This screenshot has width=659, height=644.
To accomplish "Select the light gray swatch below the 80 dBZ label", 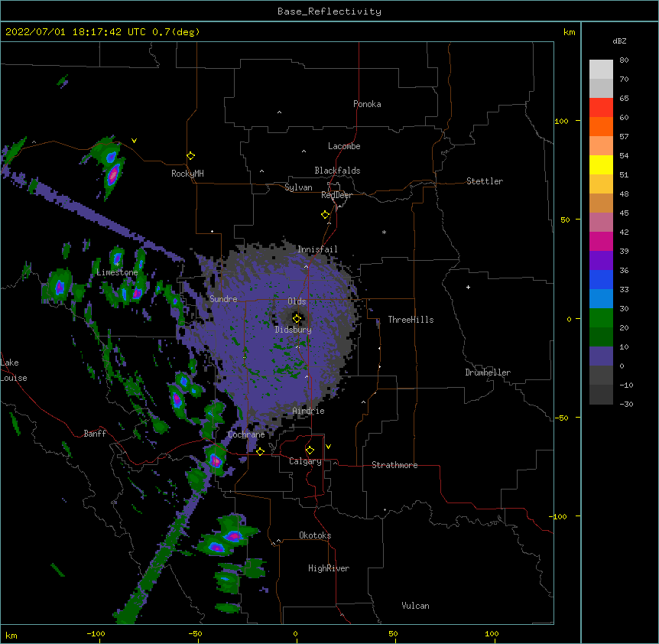I will tap(601, 70).
